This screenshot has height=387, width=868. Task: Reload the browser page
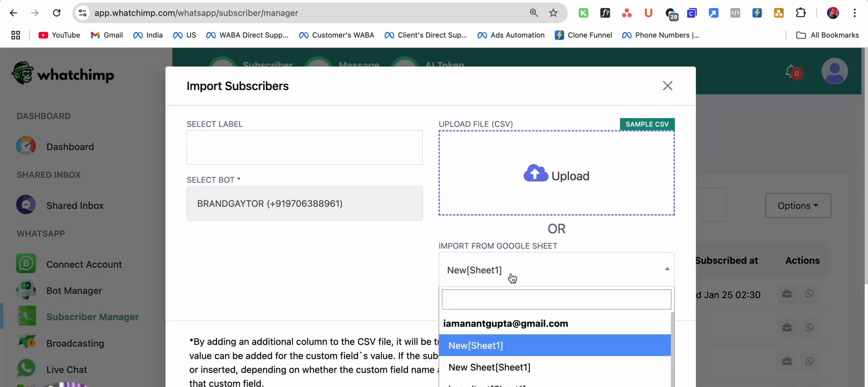(x=57, y=13)
